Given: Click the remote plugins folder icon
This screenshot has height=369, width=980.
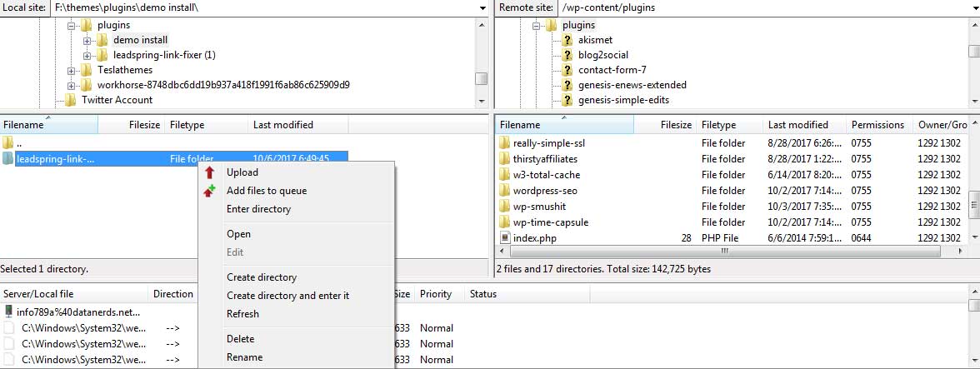Looking at the screenshot, I should [x=552, y=25].
